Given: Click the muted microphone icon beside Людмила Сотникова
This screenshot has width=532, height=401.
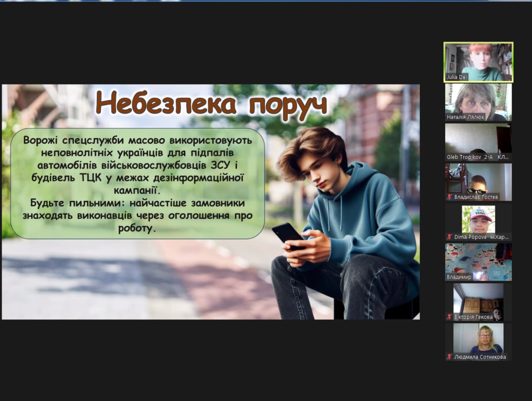Looking at the screenshot, I should [x=449, y=357].
